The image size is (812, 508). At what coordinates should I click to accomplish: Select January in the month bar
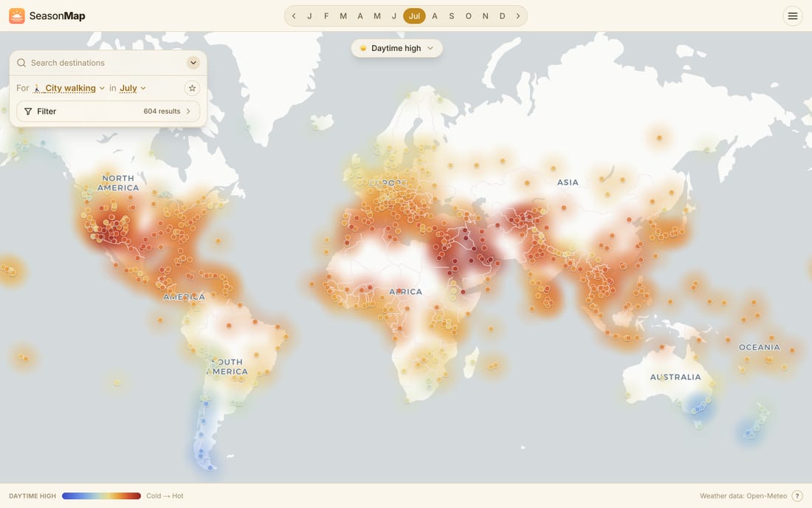coord(309,16)
